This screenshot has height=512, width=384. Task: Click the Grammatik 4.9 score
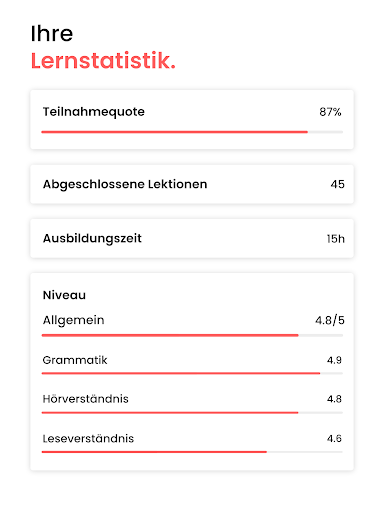tap(334, 360)
